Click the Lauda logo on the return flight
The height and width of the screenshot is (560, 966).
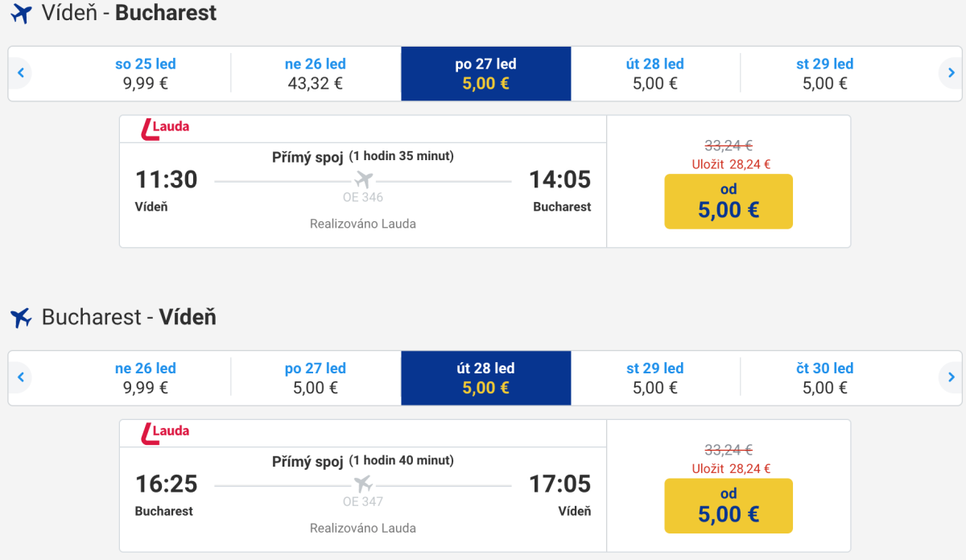166,433
